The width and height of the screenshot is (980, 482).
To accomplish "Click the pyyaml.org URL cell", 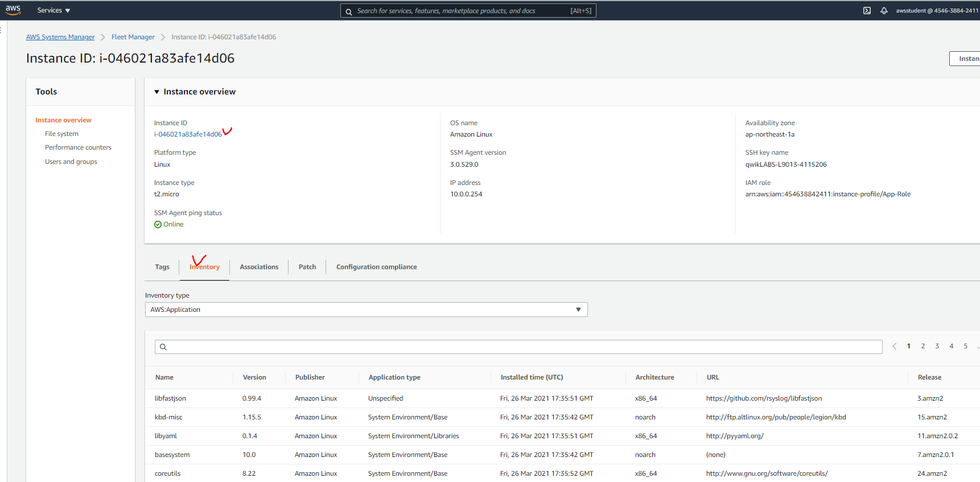I will [735, 436].
